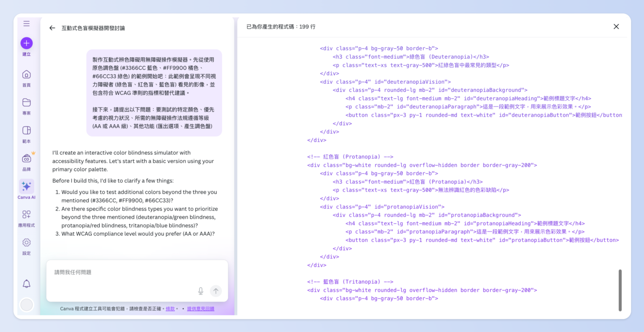Open the 品牌 brand kit icon
This screenshot has height=332, width=644.
point(26,158)
